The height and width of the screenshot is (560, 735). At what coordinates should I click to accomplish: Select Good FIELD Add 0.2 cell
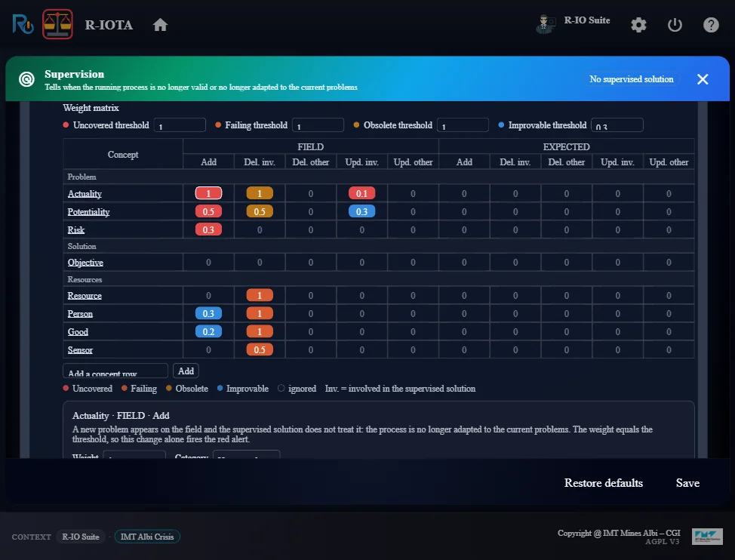208,332
